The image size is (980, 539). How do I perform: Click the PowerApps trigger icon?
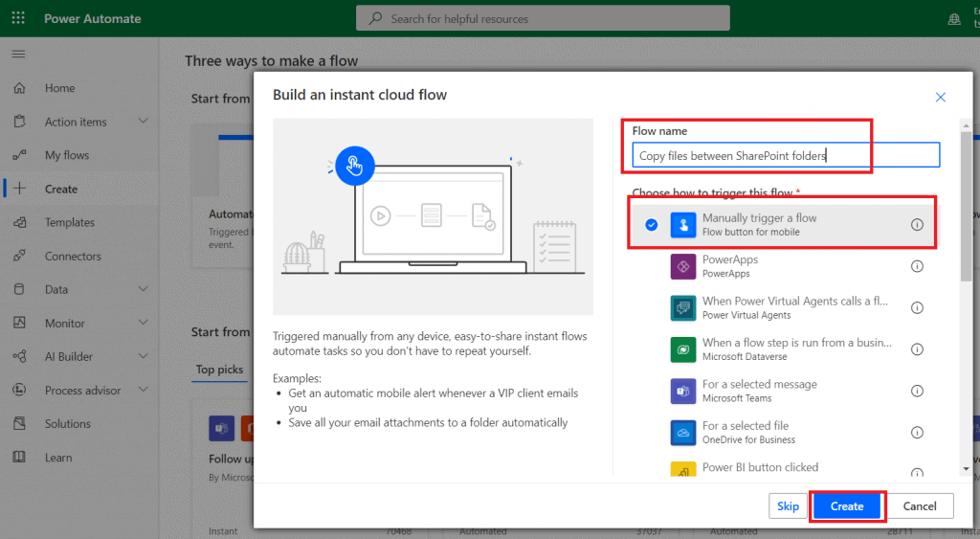[x=683, y=266]
